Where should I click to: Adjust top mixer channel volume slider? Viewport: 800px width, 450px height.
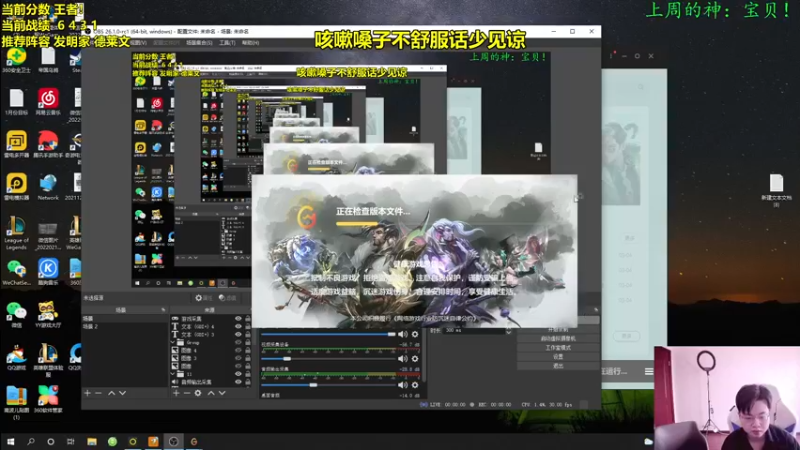(328, 334)
